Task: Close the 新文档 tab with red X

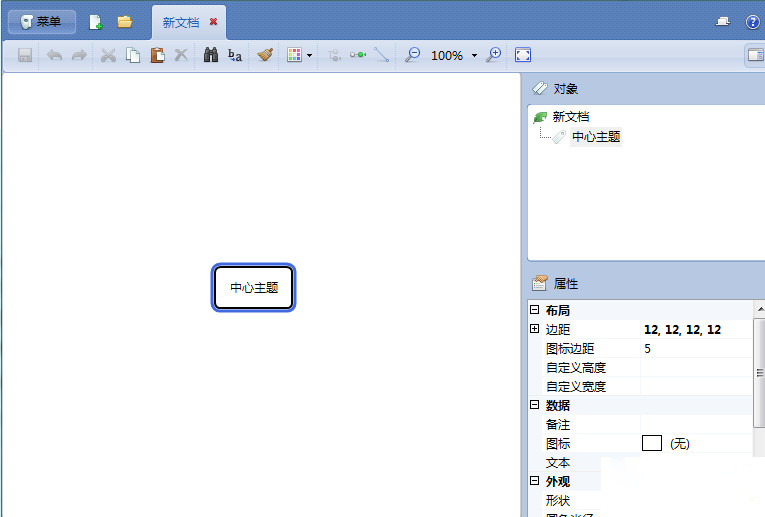Action: coord(213,22)
